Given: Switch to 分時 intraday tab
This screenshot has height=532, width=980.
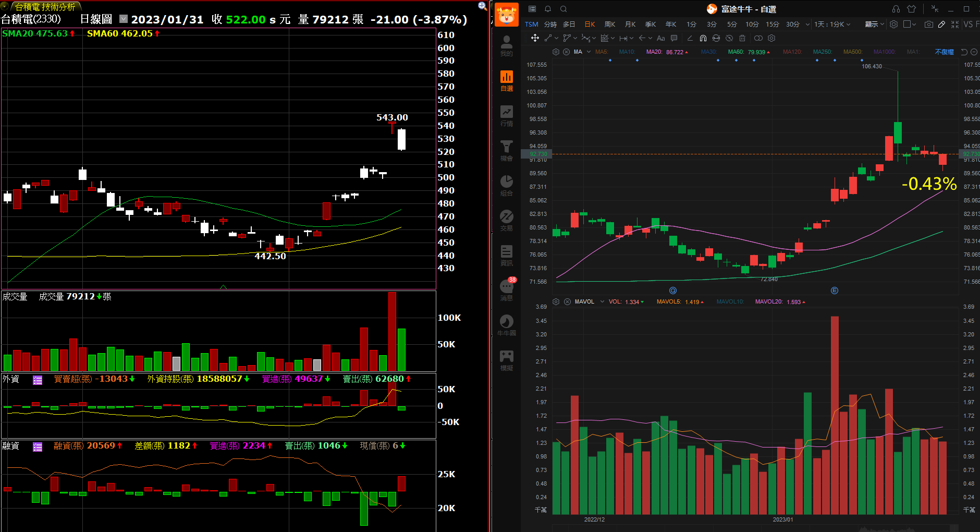Looking at the screenshot, I should pyautogui.click(x=550, y=25).
